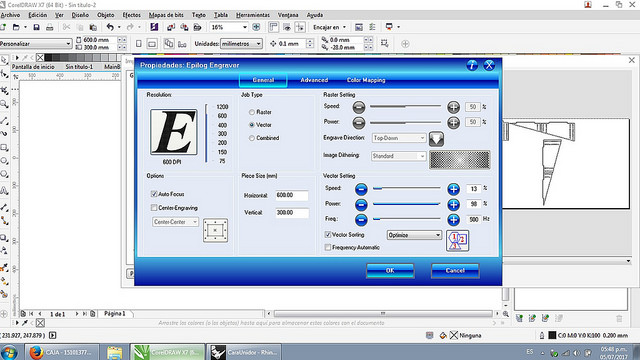
Task: Click the Windows Start button
Action: [10, 352]
